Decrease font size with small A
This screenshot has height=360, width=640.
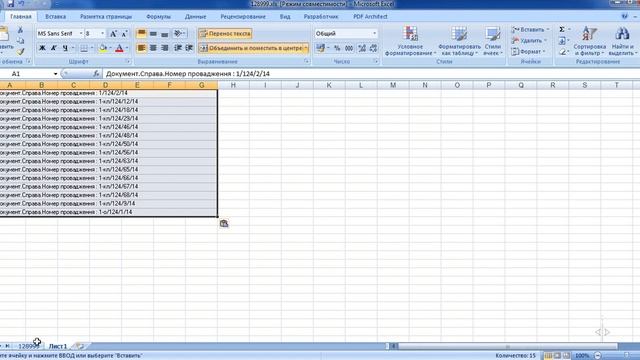(x=124, y=33)
